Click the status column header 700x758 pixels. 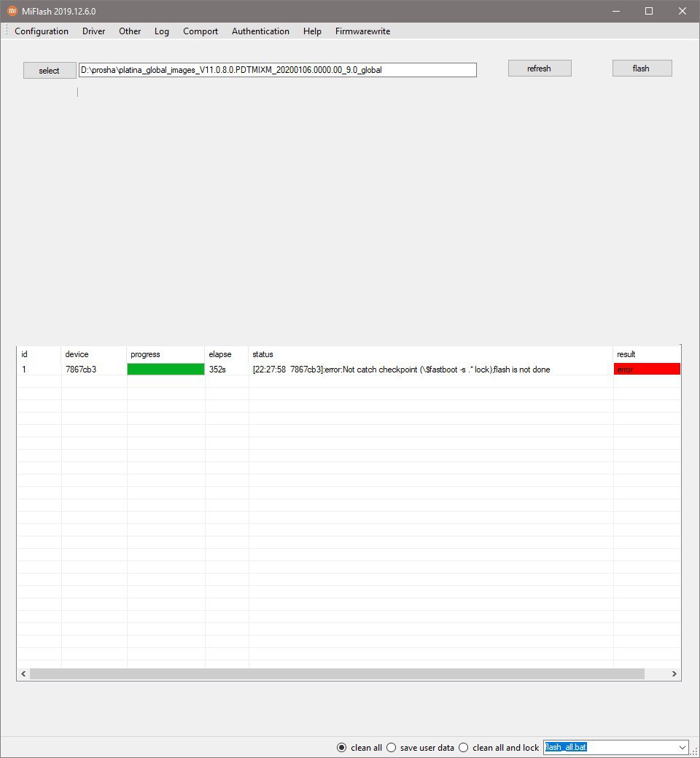pos(430,354)
